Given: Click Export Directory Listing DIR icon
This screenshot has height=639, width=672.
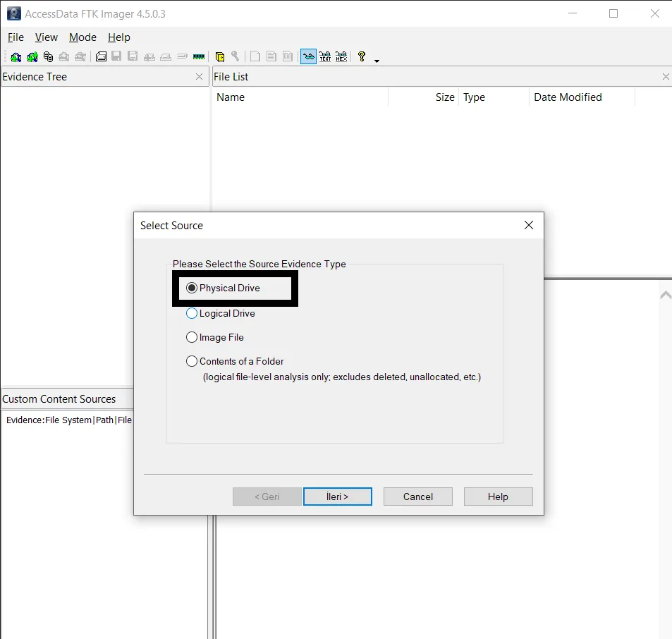Looking at the screenshot, I should pyautogui.click(x=288, y=56).
